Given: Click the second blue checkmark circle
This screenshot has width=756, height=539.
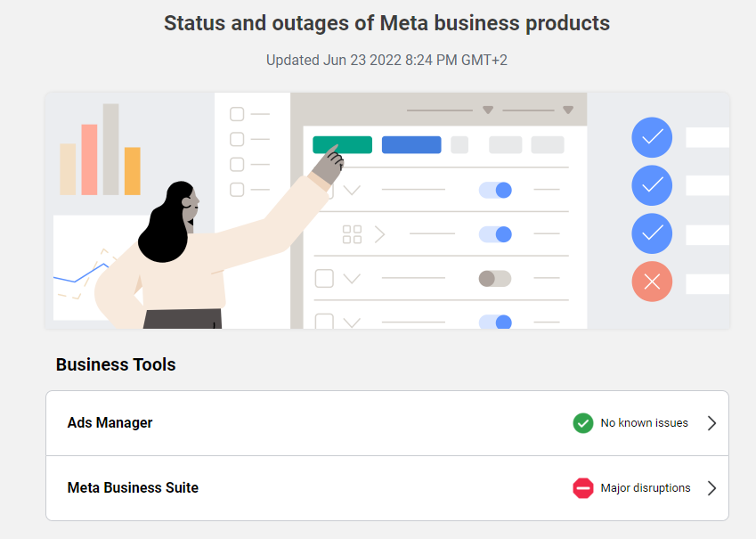Looking at the screenshot, I should tap(652, 185).
